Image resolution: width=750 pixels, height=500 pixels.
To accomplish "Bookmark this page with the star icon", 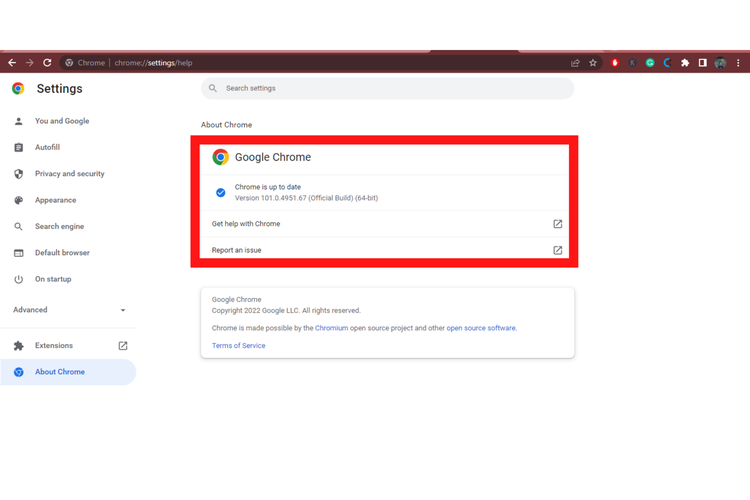I will pos(593,63).
